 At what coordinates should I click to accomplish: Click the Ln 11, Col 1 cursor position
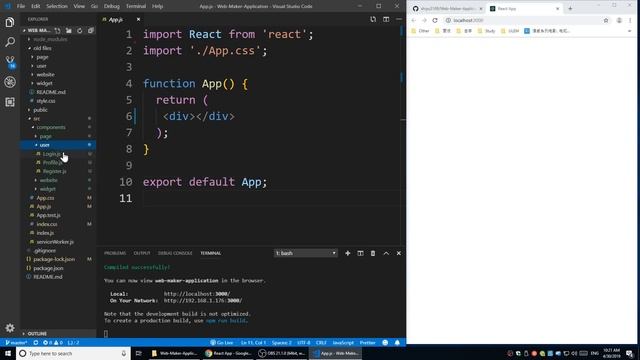(x=253, y=342)
